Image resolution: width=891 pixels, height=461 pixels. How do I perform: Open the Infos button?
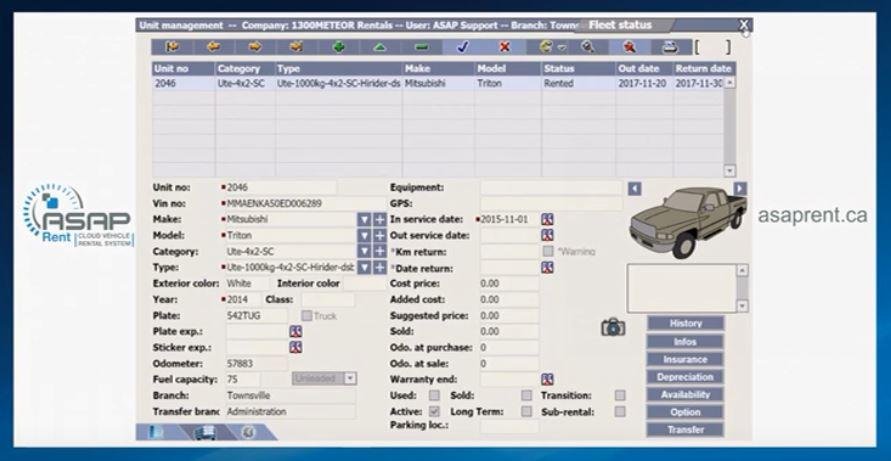(x=685, y=342)
